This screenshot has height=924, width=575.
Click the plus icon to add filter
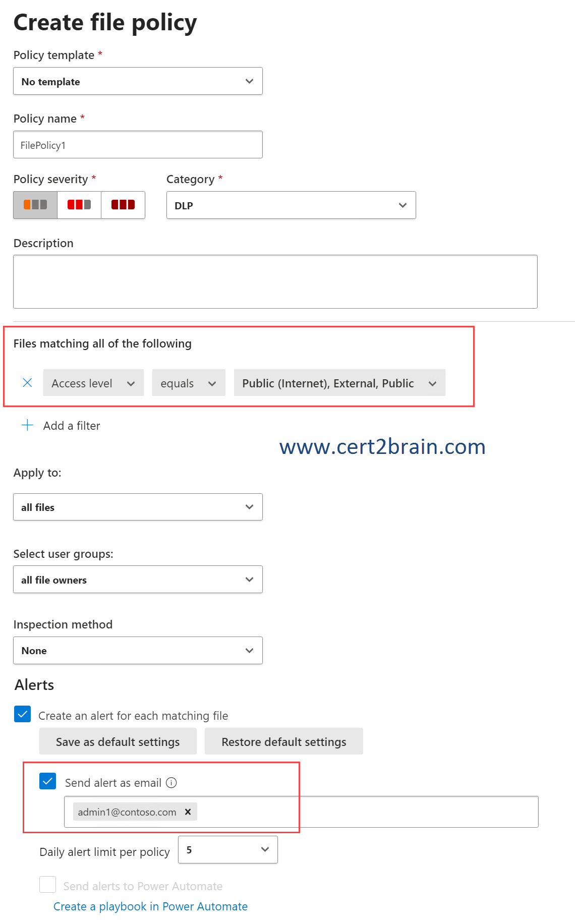tap(28, 425)
